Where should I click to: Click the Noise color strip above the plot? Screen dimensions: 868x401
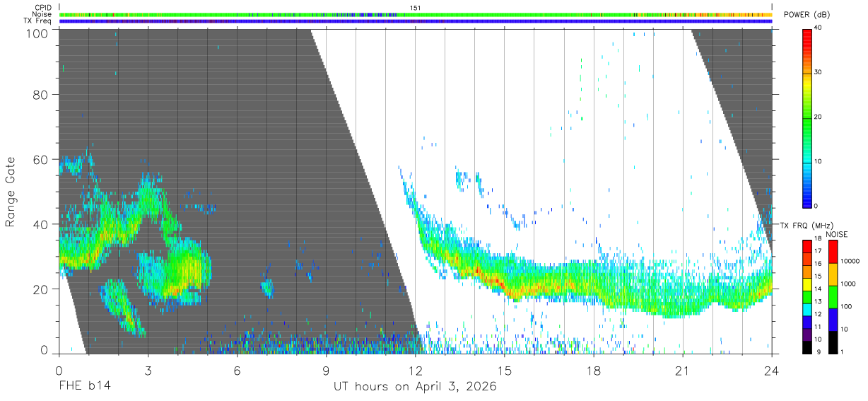coord(416,14)
